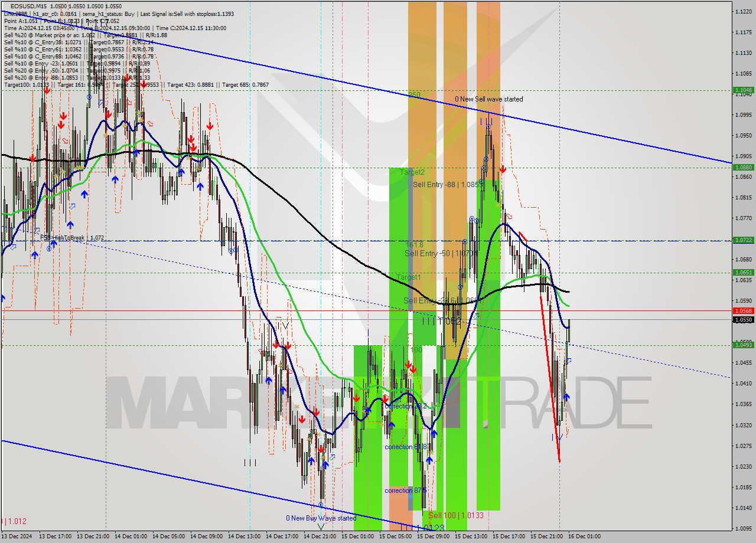Click the '14 Dec 21:00' time axis label
The width and height of the screenshot is (756, 543).
320,537
